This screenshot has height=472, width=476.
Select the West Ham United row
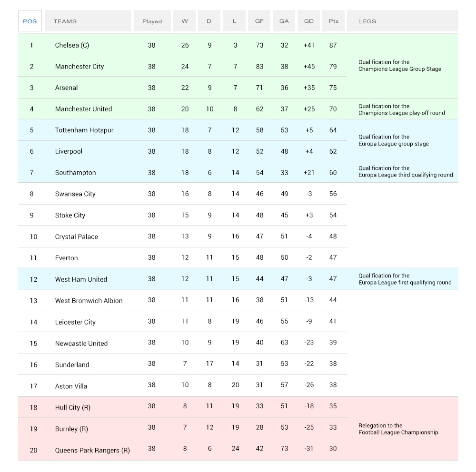tap(81, 279)
